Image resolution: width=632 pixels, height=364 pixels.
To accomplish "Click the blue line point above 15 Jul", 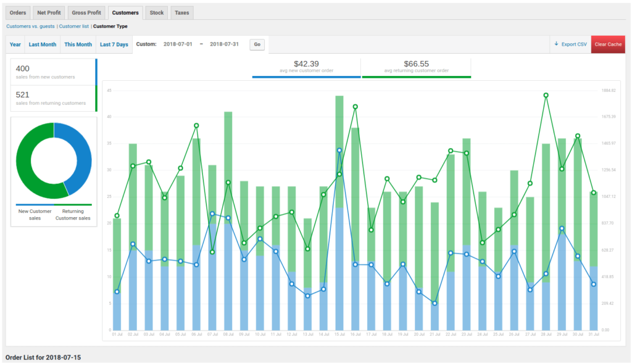I will (339, 151).
